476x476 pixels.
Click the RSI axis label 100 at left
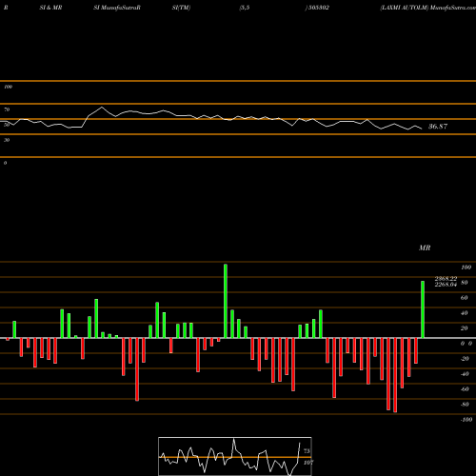coord(8,87)
